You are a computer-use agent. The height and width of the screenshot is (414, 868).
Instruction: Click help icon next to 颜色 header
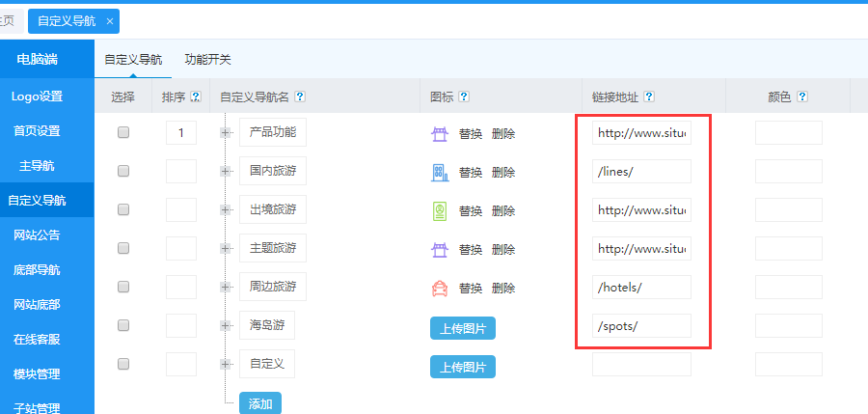(801, 97)
